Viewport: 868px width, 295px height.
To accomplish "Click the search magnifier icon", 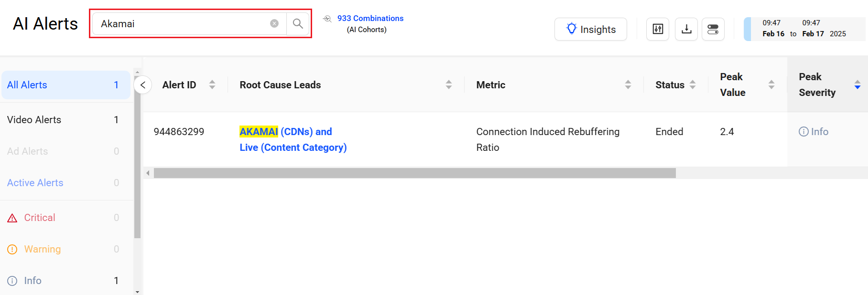I will pos(298,23).
